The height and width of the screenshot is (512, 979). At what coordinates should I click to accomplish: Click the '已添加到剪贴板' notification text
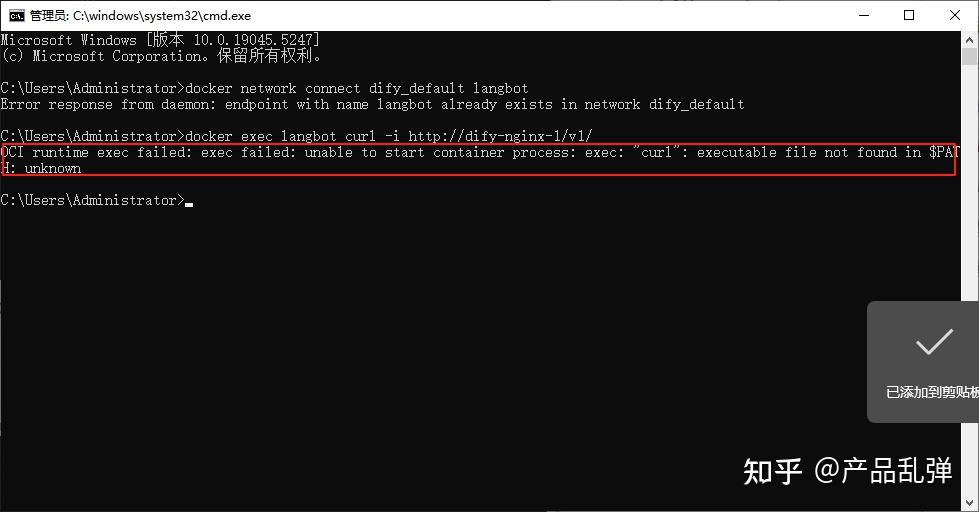(932, 392)
